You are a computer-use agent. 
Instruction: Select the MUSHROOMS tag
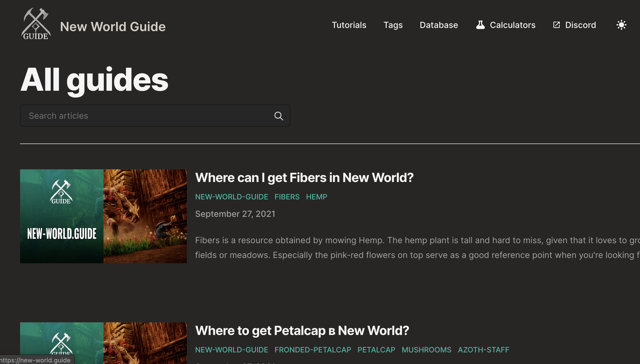point(427,350)
